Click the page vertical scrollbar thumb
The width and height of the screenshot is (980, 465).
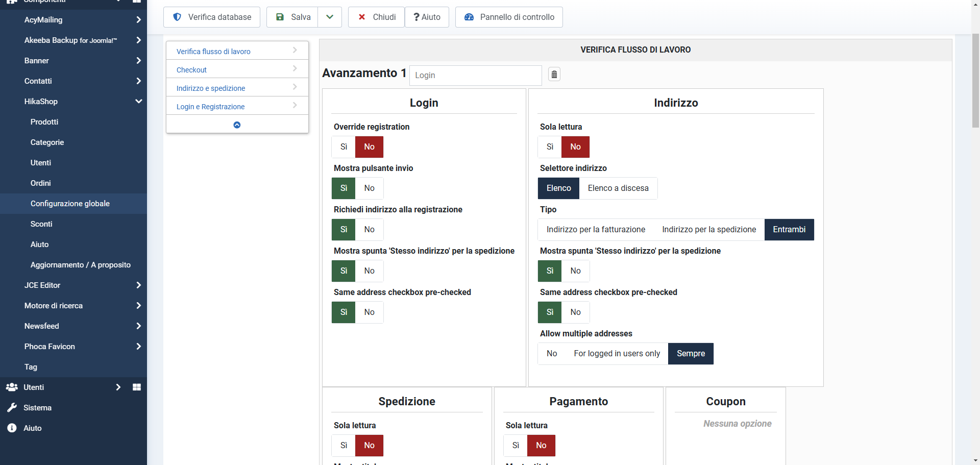click(975, 81)
